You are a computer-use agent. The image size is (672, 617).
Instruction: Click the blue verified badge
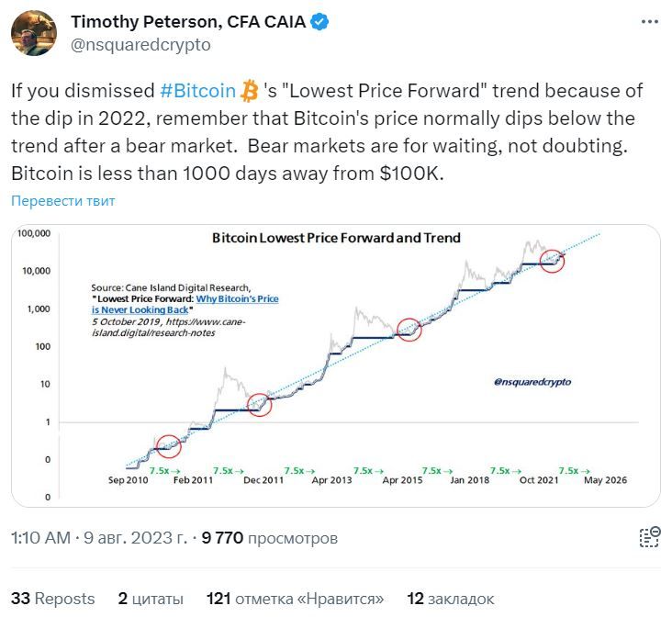click(319, 22)
